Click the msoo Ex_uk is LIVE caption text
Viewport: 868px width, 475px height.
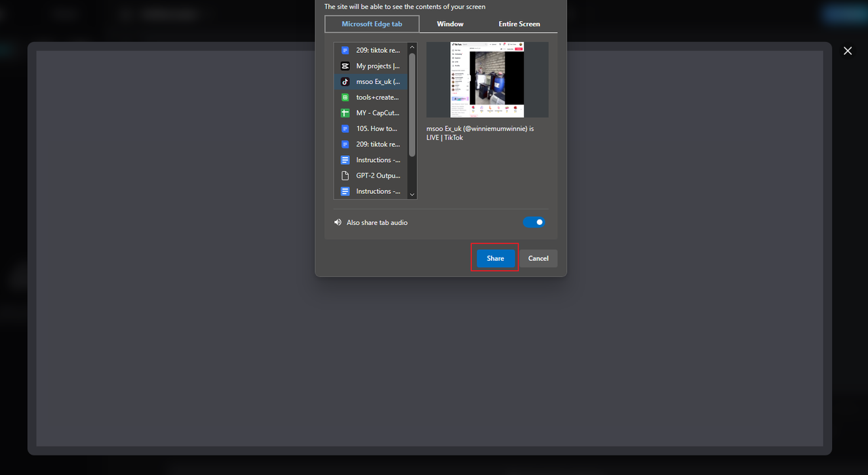480,133
